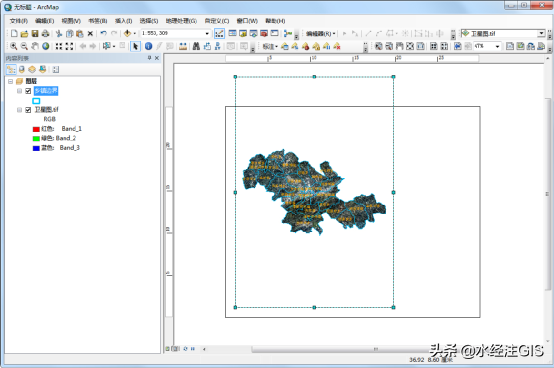Open the map scale dropdown
The image size is (554, 368).
[207, 34]
